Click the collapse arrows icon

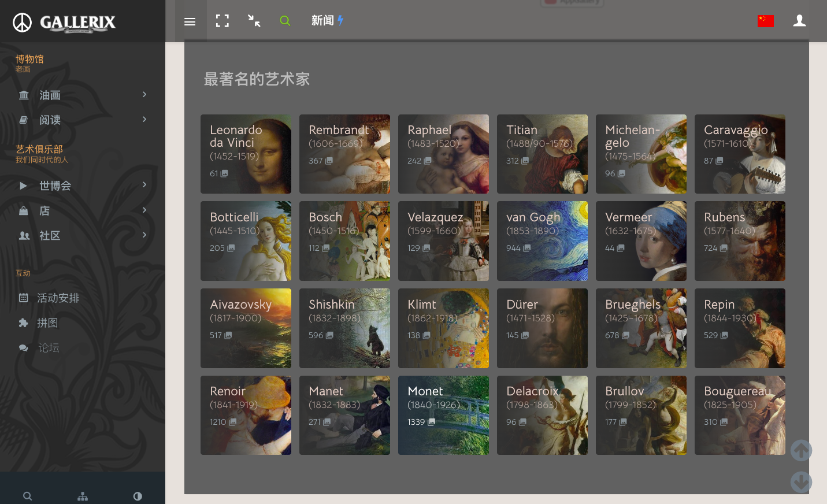254,21
